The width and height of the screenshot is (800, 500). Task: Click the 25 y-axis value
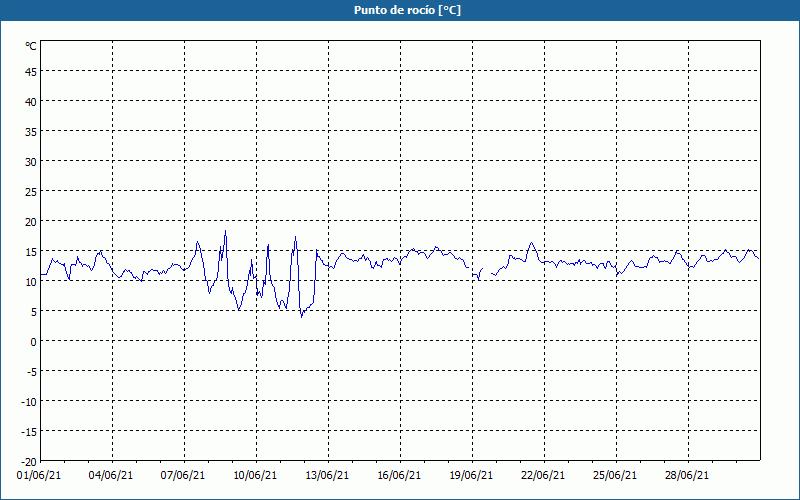(x=31, y=192)
